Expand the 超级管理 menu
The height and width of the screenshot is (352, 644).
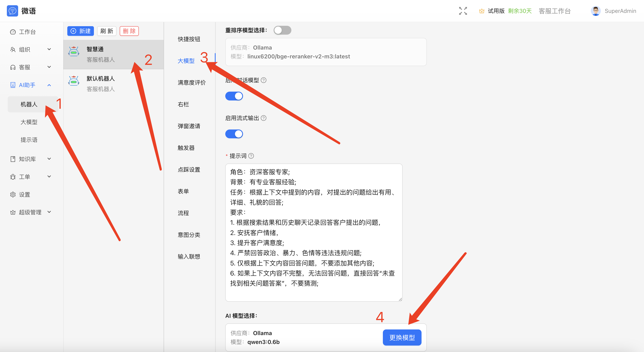(49, 212)
